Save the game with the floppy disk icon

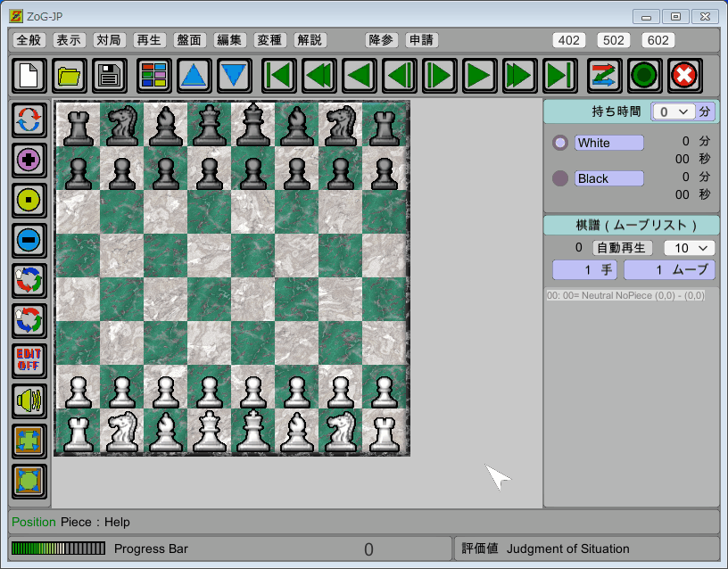tap(111, 76)
